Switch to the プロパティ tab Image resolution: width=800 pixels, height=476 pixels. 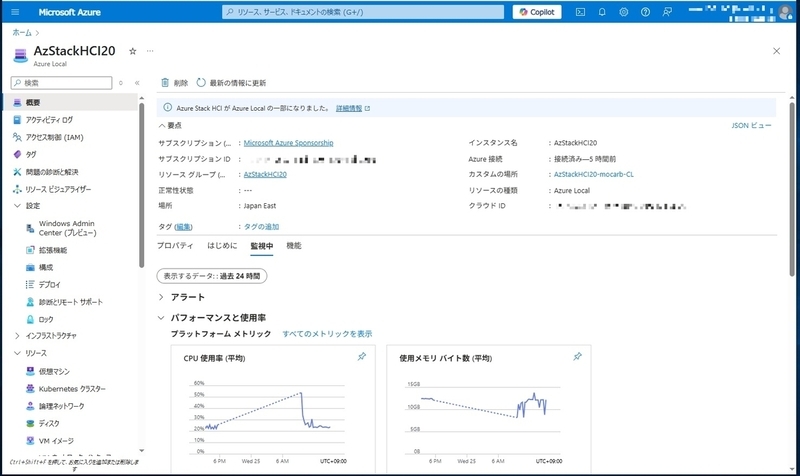175,246
